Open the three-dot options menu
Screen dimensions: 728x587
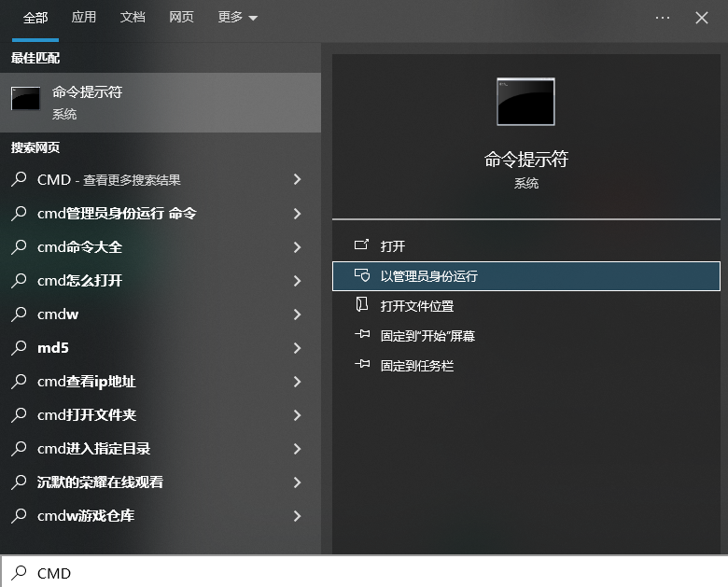(x=663, y=18)
